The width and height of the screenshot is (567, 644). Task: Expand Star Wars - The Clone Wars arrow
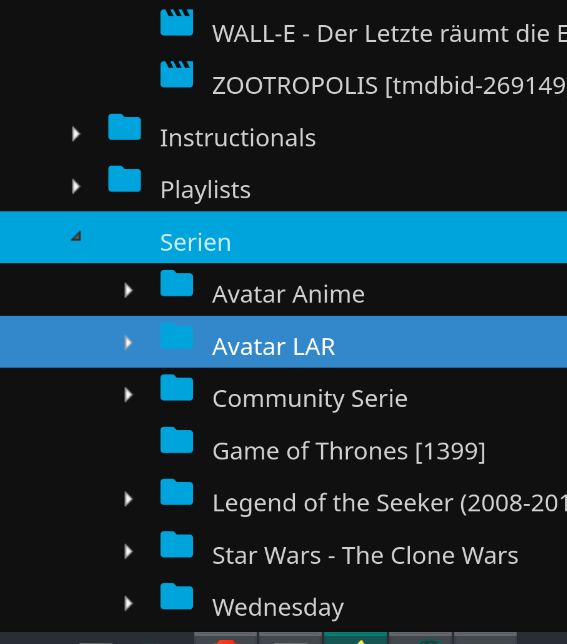tap(128, 551)
